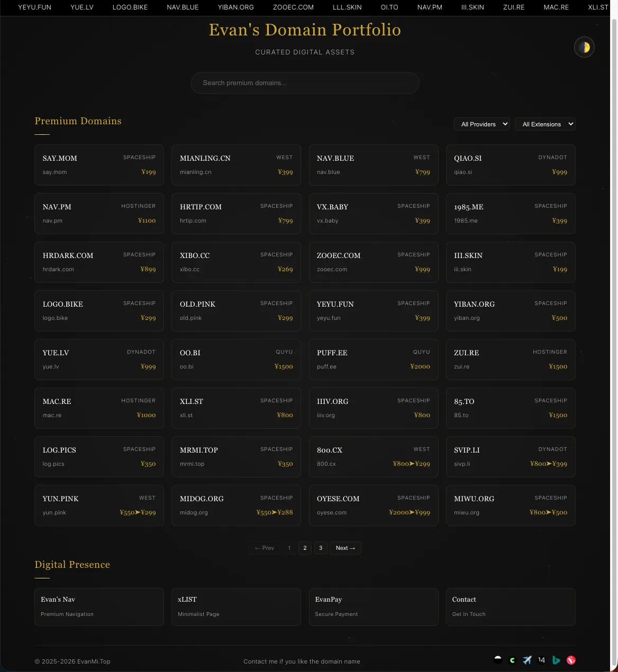Jump to pagination page 3
The image size is (618, 672).
pyautogui.click(x=321, y=548)
